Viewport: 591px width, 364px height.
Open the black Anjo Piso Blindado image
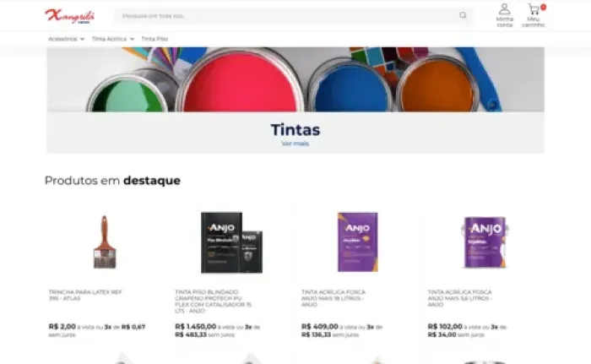(231, 242)
